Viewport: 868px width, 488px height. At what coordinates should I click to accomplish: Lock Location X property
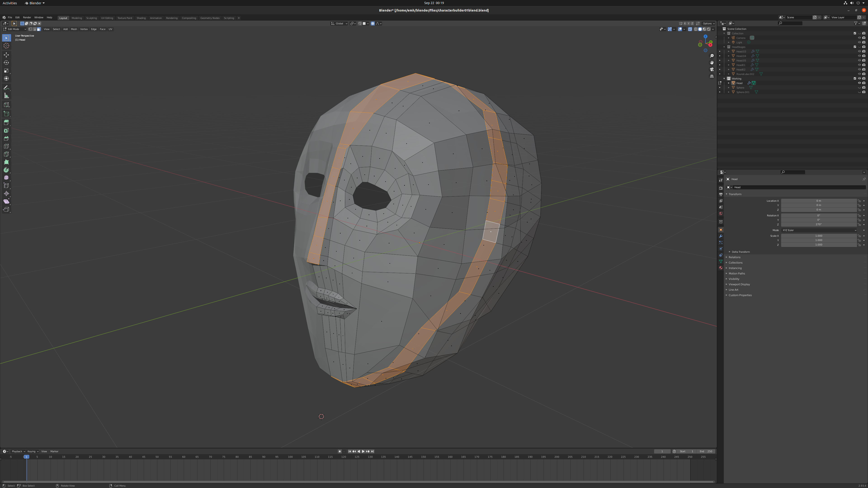tap(859, 201)
